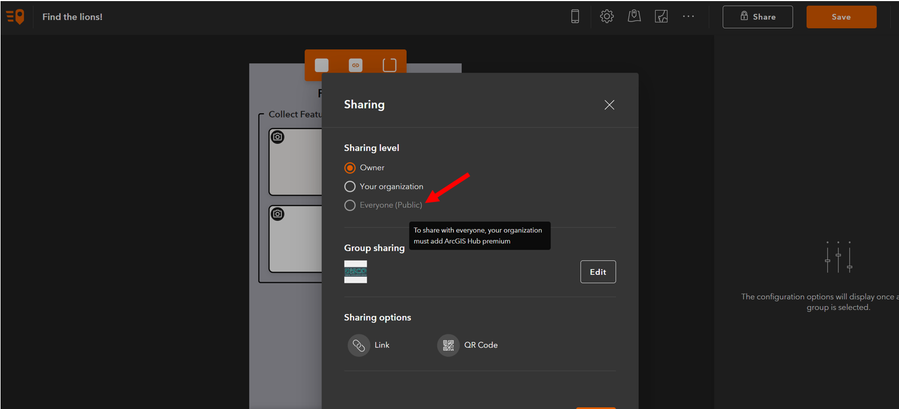The height and width of the screenshot is (409, 899).
Task: Open the mobile device preview icon
Action: [x=575, y=17]
